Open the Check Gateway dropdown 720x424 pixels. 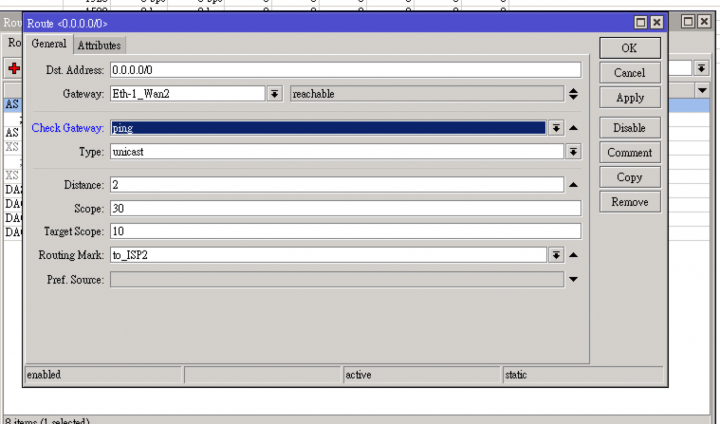pyautogui.click(x=556, y=128)
